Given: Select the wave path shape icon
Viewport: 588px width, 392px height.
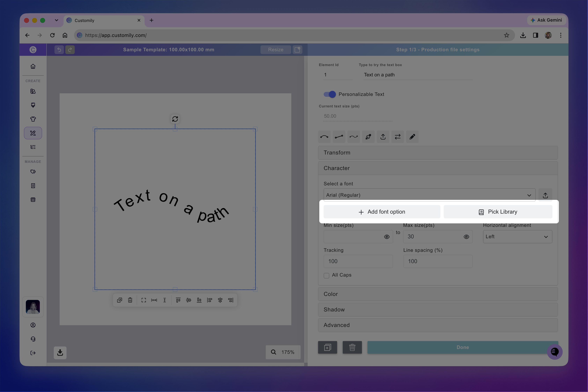Looking at the screenshot, I should pyautogui.click(x=354, y=137).
